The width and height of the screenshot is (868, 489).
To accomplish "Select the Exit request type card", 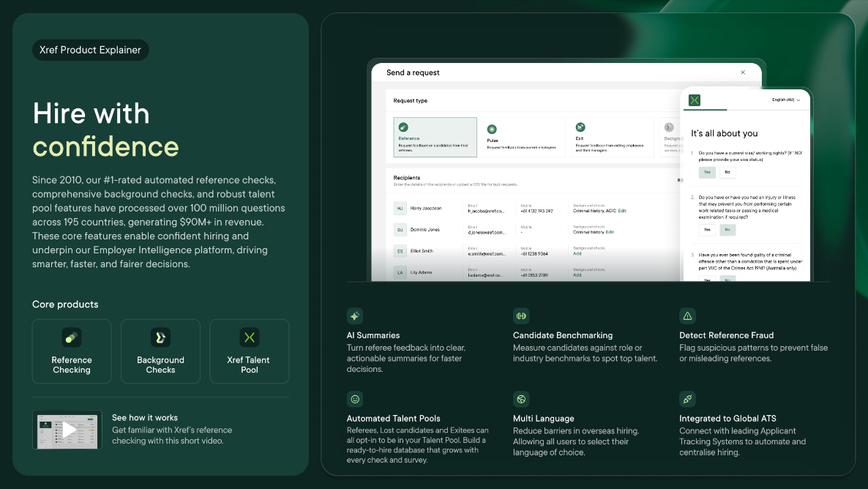I will click(x=613, y=138).
